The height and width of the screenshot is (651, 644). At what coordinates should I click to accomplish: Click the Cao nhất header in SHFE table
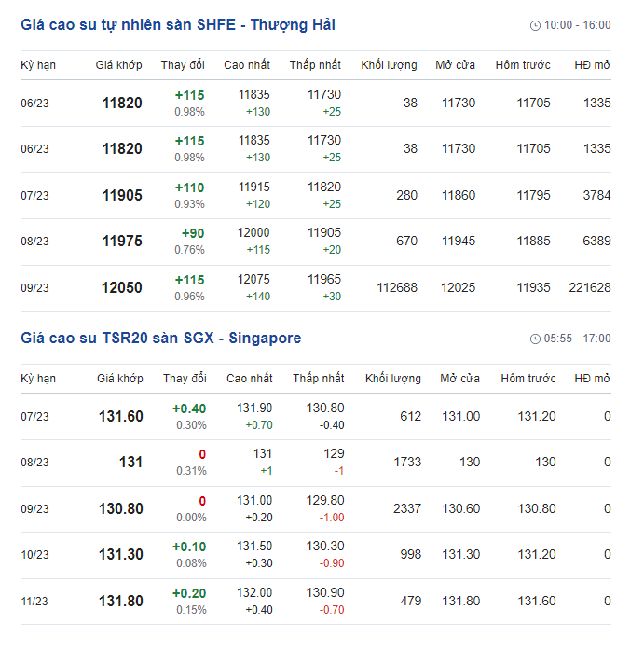click(247, 65)
